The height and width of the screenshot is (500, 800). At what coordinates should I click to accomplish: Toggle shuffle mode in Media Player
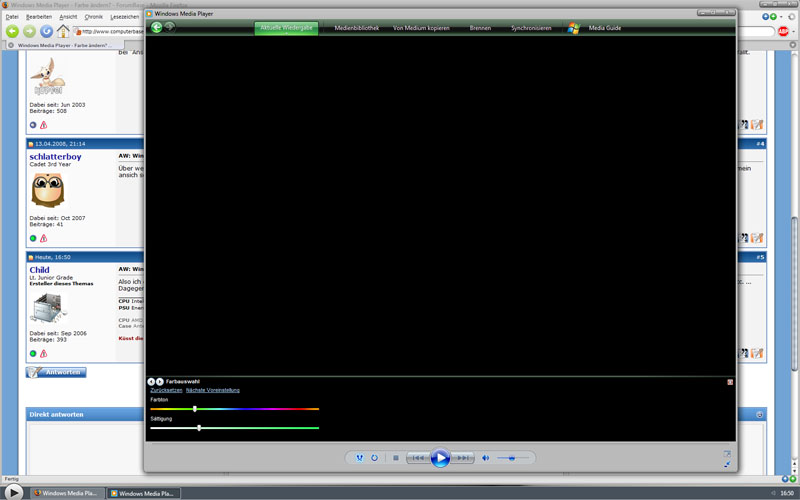click(359, 458)
